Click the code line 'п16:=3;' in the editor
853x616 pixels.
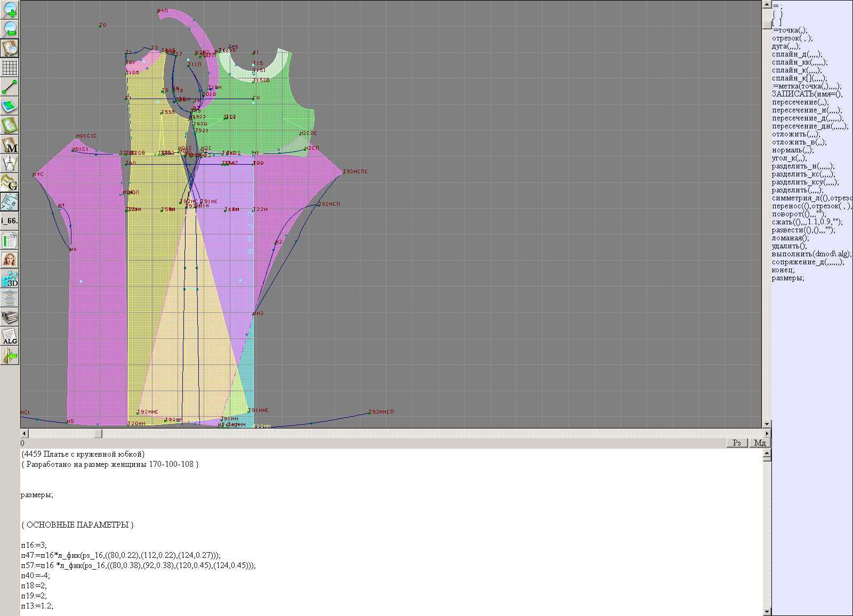pos(34,545)
